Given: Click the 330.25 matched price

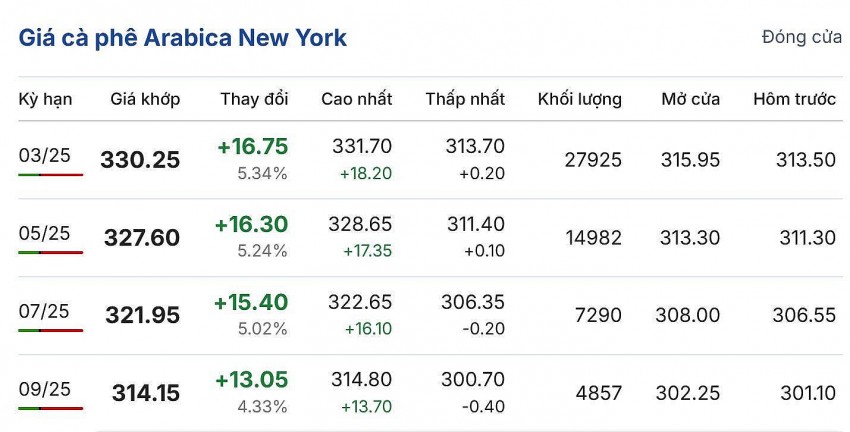Looking at the screenshot, I should pyautogui.click(x=140, y=160).
